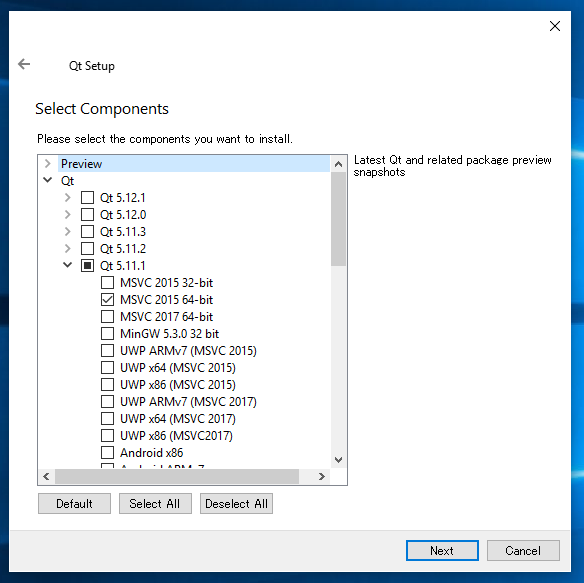Select the MSVC 2015 64-bit label

pyautogui.click(x=166, y=300)
